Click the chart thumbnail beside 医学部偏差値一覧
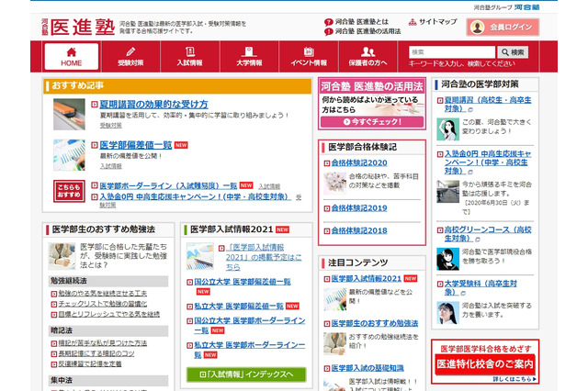 point(69,155)
